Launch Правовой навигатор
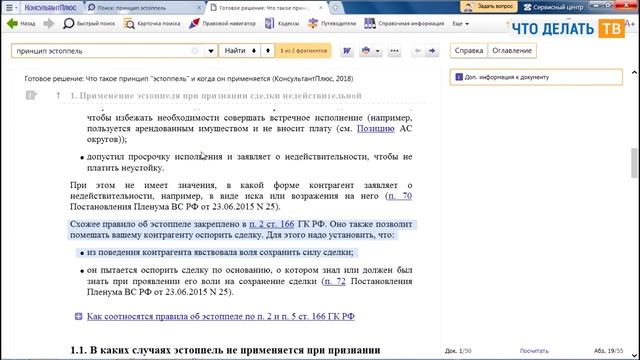 [222, 24]
